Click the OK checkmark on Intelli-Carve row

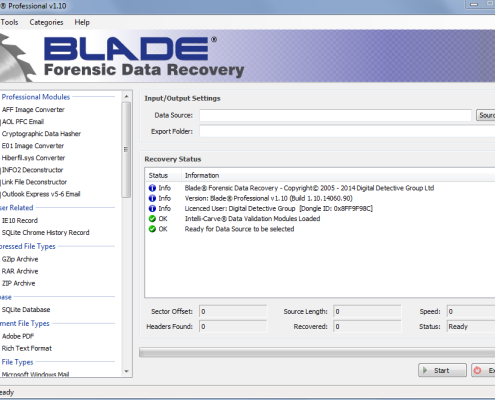[152, 219]
